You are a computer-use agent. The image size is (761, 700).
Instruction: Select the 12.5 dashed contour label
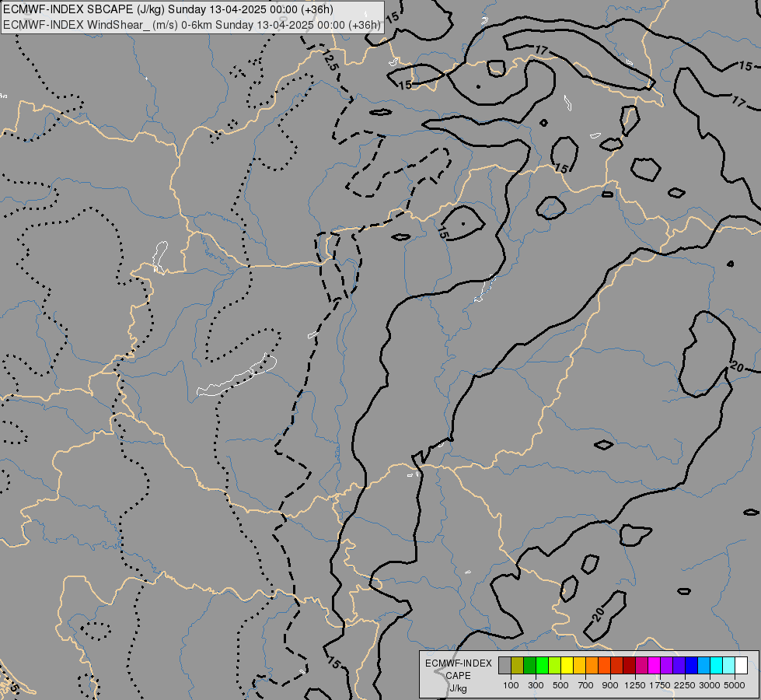[x=330, y=61]
